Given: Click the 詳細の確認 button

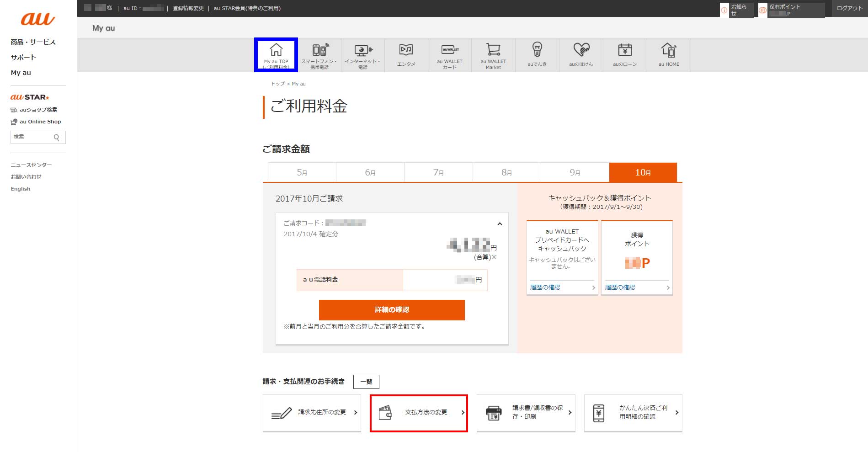Looking at the screenshot, I should pos(392,310).
